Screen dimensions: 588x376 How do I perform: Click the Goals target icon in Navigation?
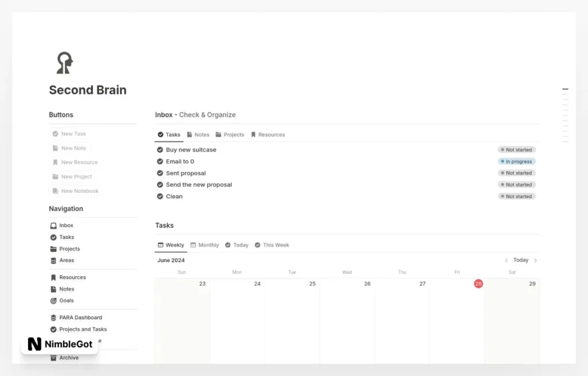click(x=53, y=301)
